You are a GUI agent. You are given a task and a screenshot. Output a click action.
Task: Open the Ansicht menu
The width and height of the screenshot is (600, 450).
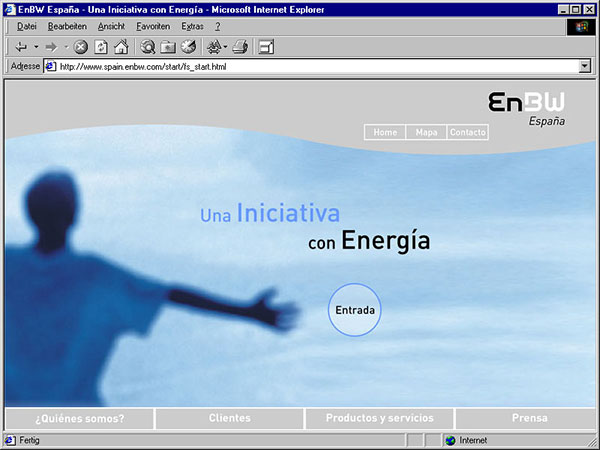click(x=111, y=26)
